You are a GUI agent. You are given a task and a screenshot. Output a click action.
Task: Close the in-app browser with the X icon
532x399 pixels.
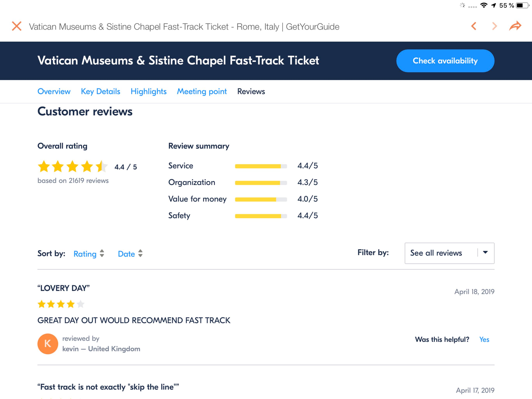click(x=17, y=26)
